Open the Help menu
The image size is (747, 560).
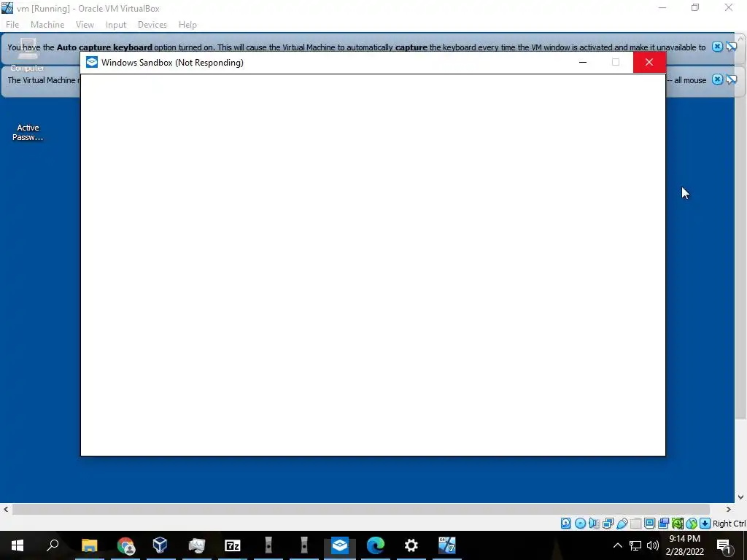187,25
